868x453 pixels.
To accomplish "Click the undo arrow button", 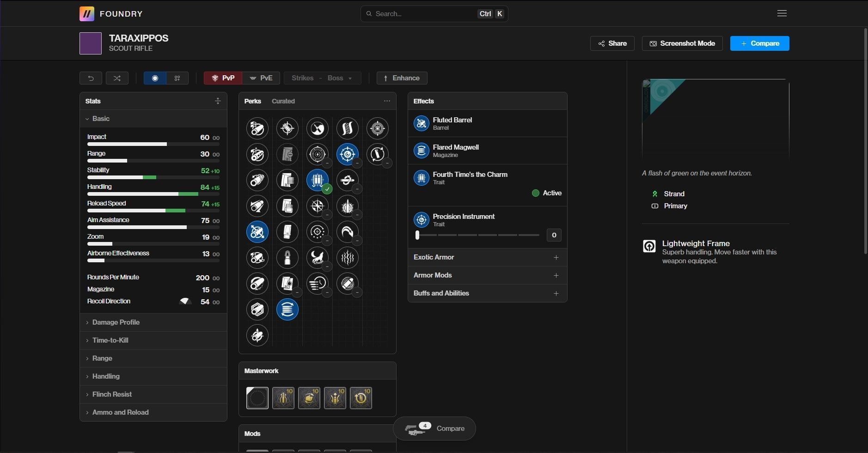I will coord(91,78).
